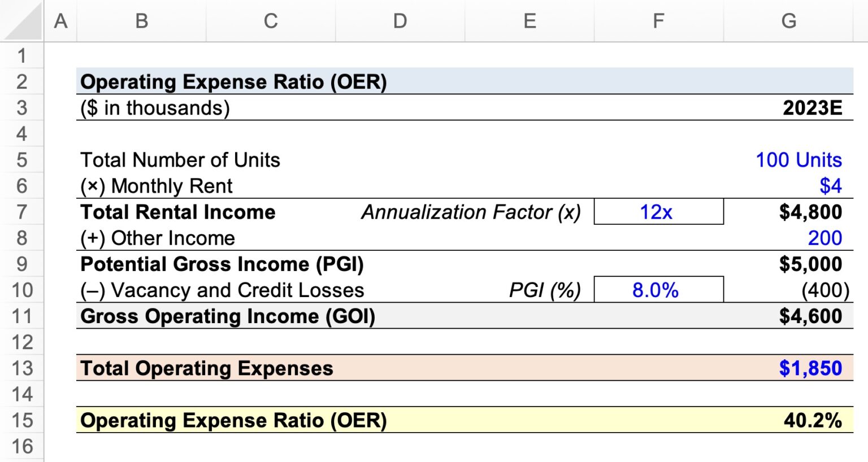This screenshot has width=868, height=462.
Task: Select the Other Income value 200
Action: coord(824,238)
